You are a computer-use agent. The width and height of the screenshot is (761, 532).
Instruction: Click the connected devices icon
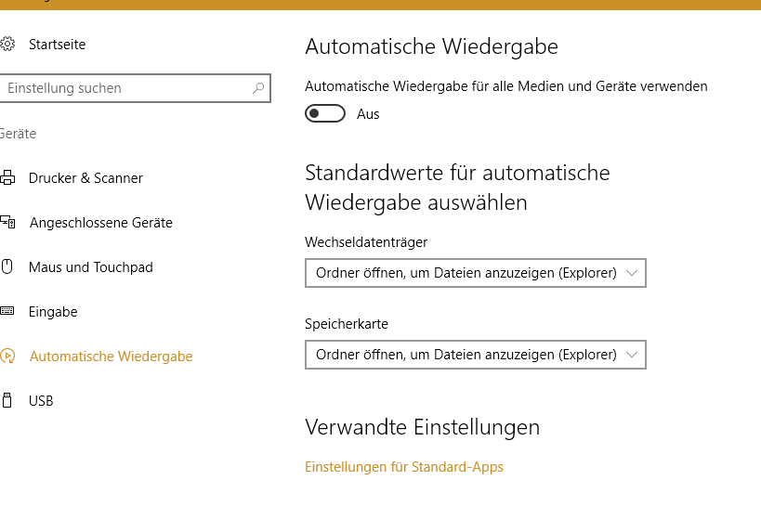[x=7, y=222]
